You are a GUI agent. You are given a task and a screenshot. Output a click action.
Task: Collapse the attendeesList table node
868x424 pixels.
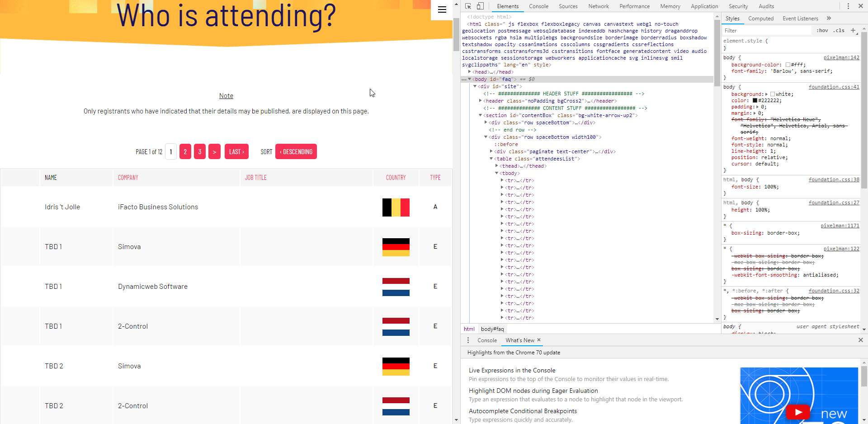point(491,159)
